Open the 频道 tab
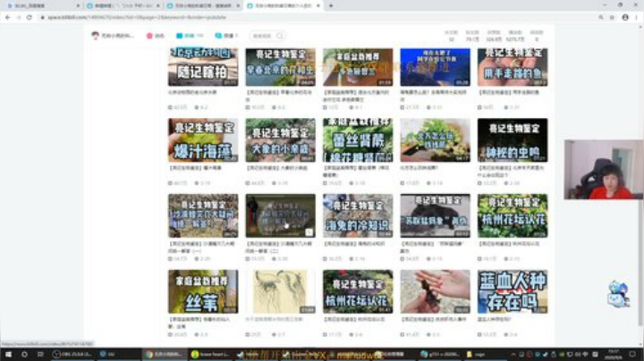644x361 pixels. pyautogui.click(x=226, y=36)
